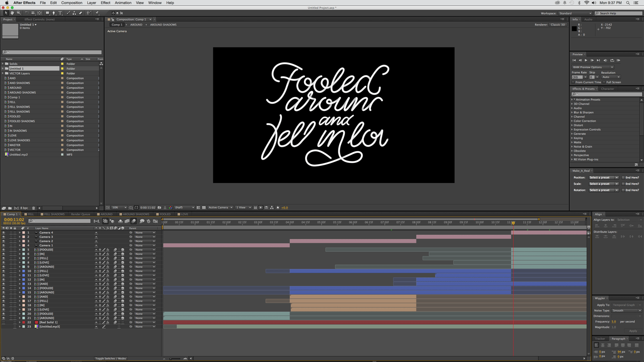This screenshot has width=644, height=362.
Task: Select the Rotation tool
Action: click(26, 13)
